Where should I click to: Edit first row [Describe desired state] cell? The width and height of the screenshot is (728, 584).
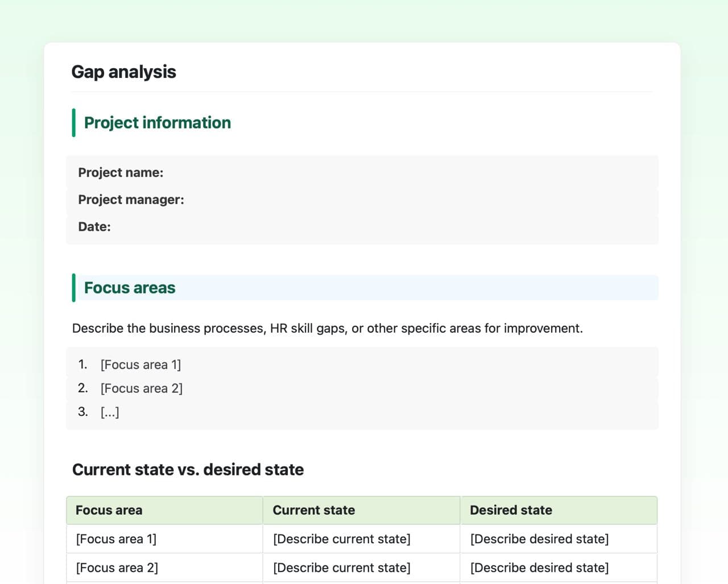point(539,539)
